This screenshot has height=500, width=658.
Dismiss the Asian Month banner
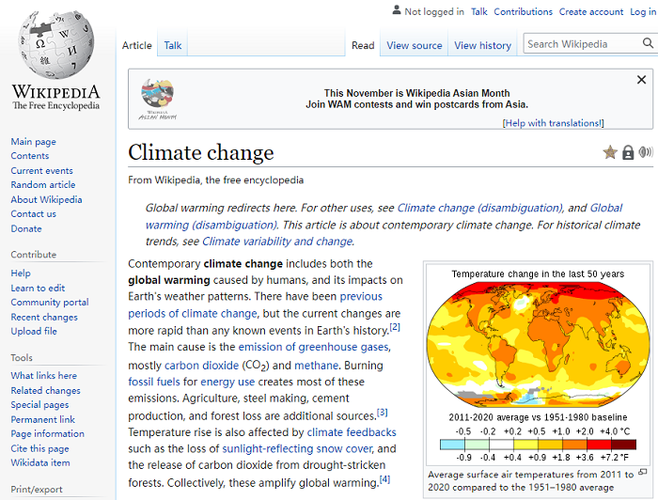642,80
